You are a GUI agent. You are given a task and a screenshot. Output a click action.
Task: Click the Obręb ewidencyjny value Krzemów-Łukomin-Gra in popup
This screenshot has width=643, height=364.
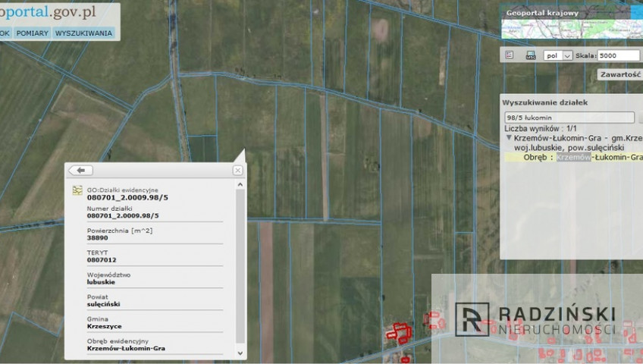(x=126, y=348)
